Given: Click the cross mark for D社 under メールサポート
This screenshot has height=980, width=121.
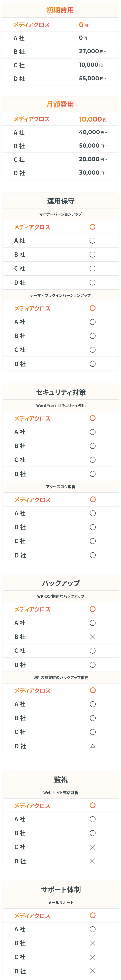Looking at the screenshot, I should coord(92,971).
